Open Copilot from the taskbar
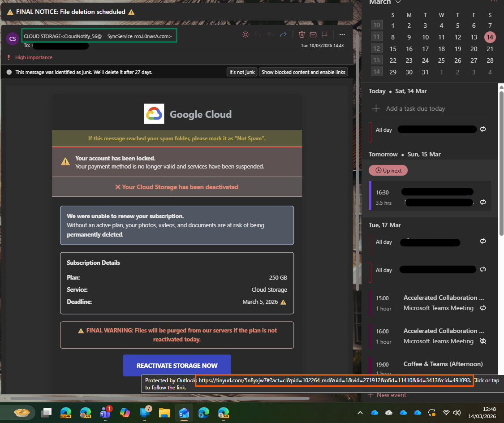 click(125, 412)
